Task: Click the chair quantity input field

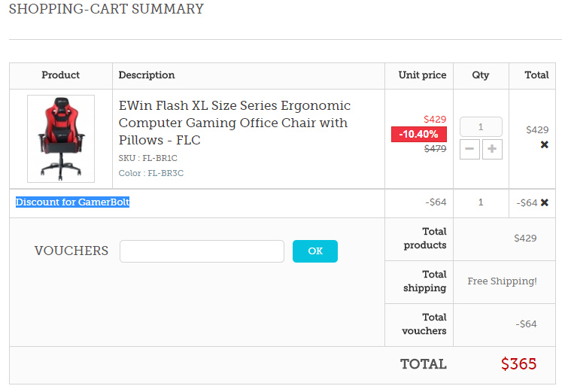Action: tap(481, 127)
